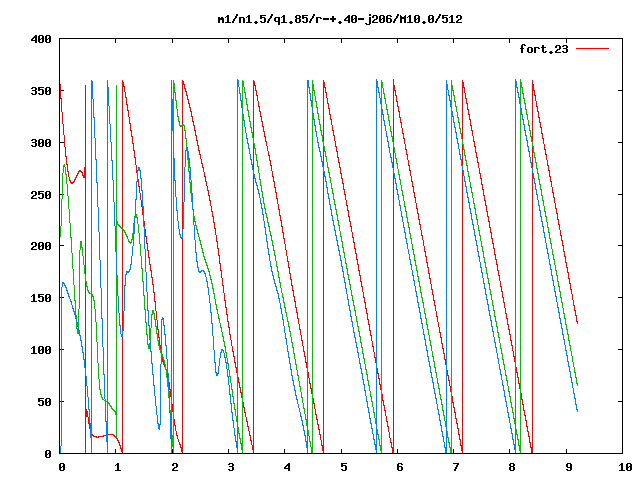Image resolution: width=640 pixels, height=480 pixels.
Task: Click x-axis label 8
Action: (x=512, y=467)
